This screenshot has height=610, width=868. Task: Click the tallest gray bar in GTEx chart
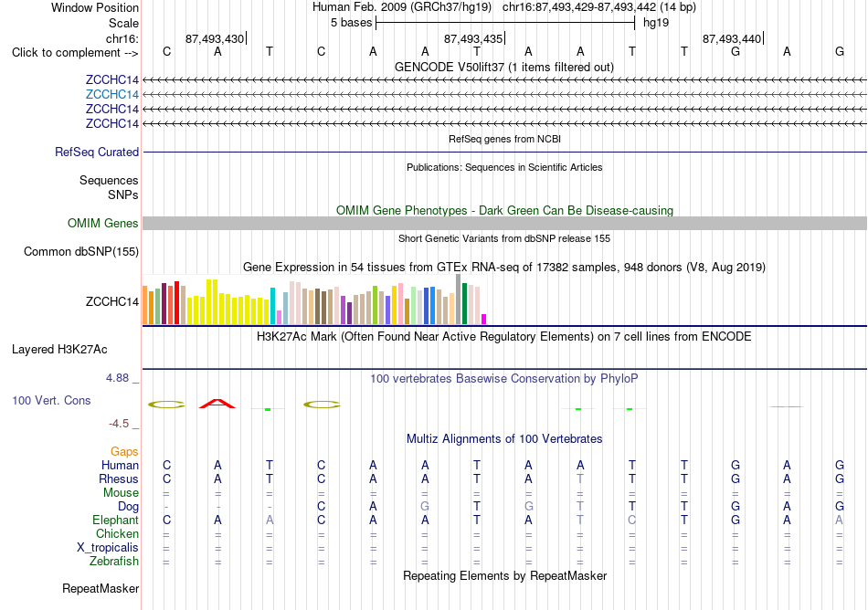[459, 300]
